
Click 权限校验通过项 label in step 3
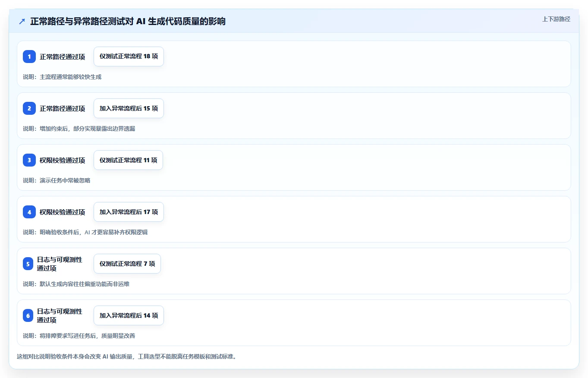pos(63,160)
